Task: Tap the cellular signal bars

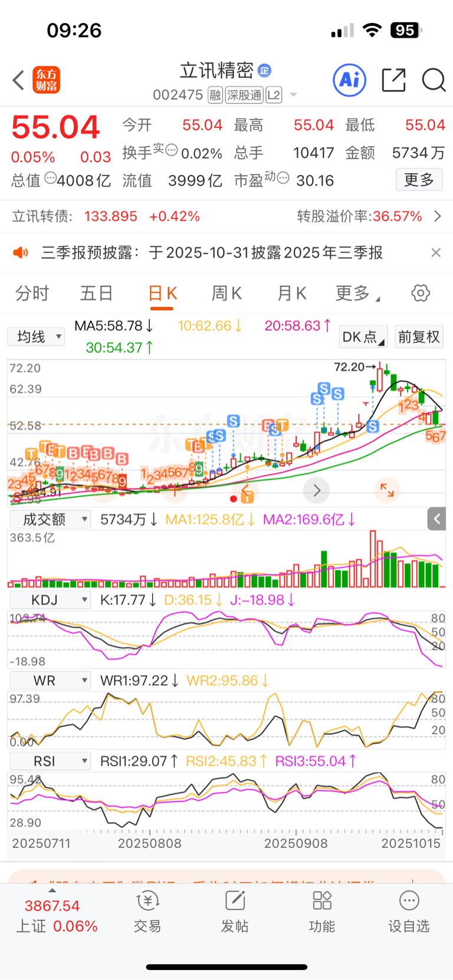Action: pos(343,30)
